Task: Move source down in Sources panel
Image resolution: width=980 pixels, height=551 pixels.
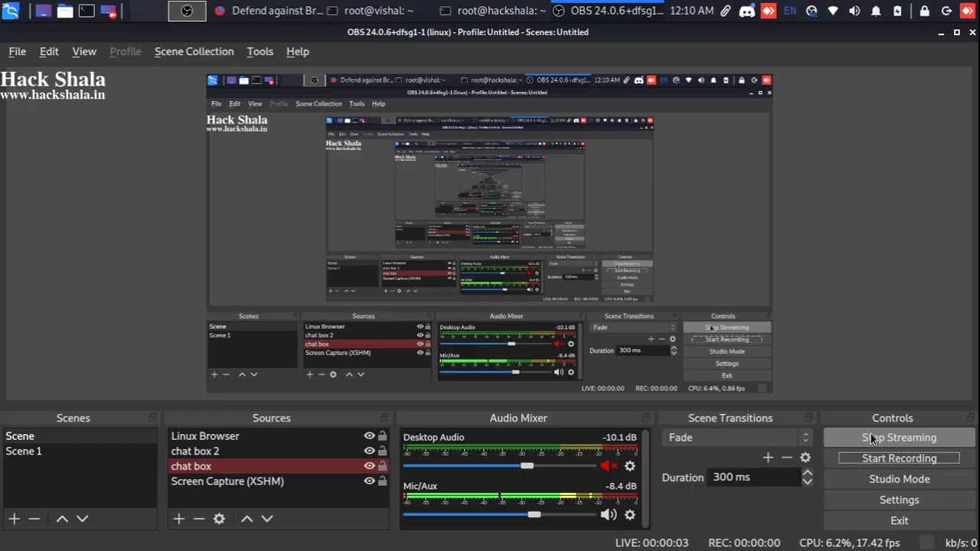Action: pyautogui.click(x=266, y=519)
